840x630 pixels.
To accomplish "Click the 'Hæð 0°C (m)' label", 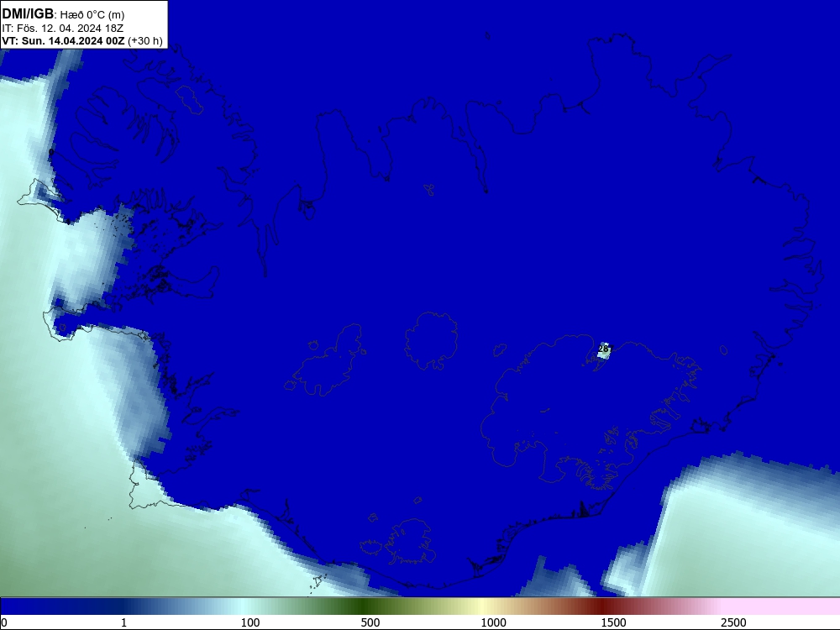I will pyautogui.click(x=92, y=15).
